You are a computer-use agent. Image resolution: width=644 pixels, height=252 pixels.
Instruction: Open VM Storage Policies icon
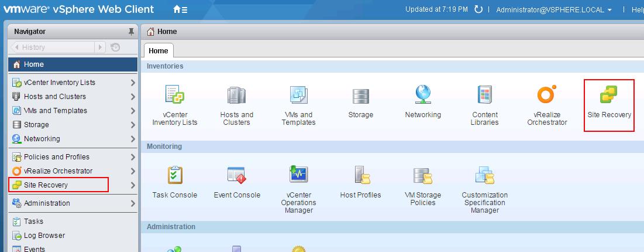coord(423,176)
